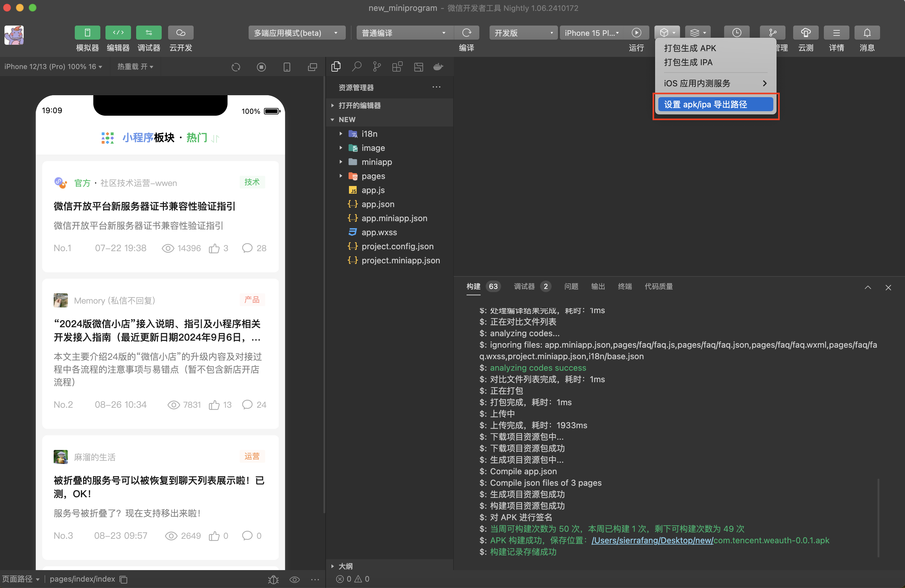The image size is (905, 588).
Task: Open the 普通编译 compile mode dropdown
Action: tap(405, 33)
